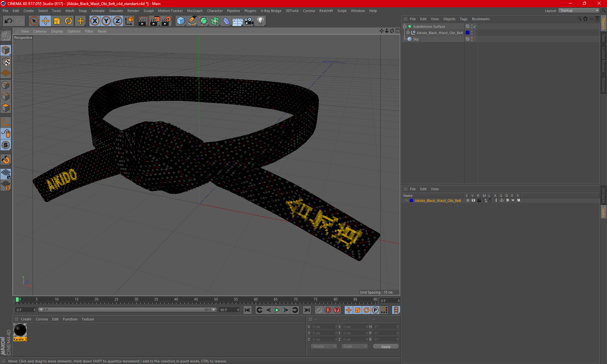607x364 pixels.
Task: Add a Camera object
Action: [249, 21]
